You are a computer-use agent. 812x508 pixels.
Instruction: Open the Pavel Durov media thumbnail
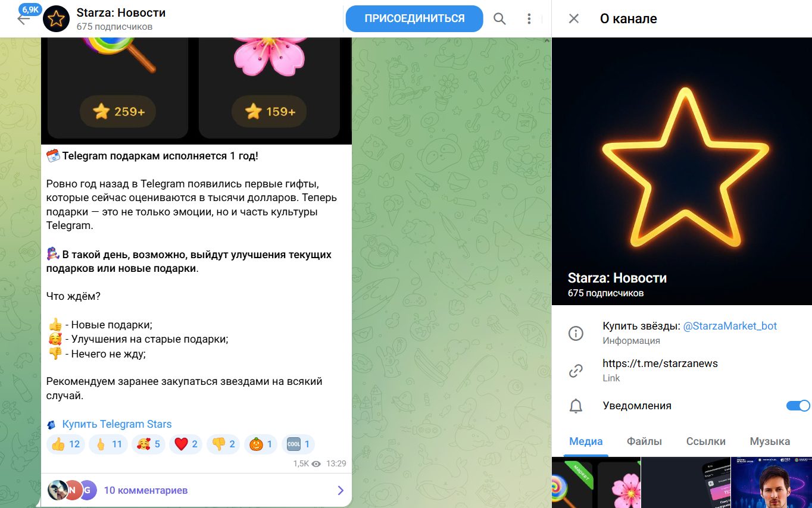tap(772, 482)
